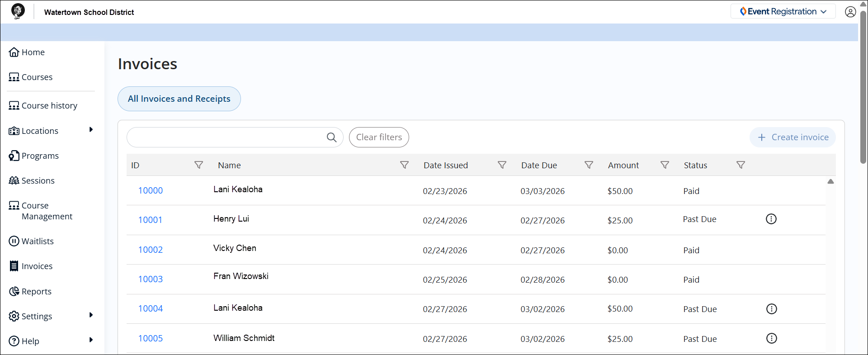868x355 pixels.
Task: Click the Date Issued column header
Action: click(446, 166)
